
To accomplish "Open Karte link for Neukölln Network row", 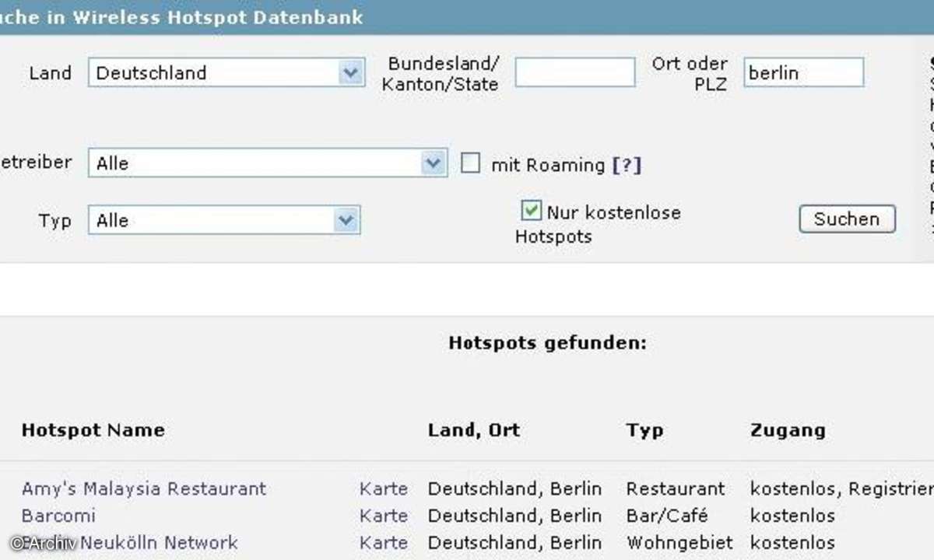I will coord(384,542).
